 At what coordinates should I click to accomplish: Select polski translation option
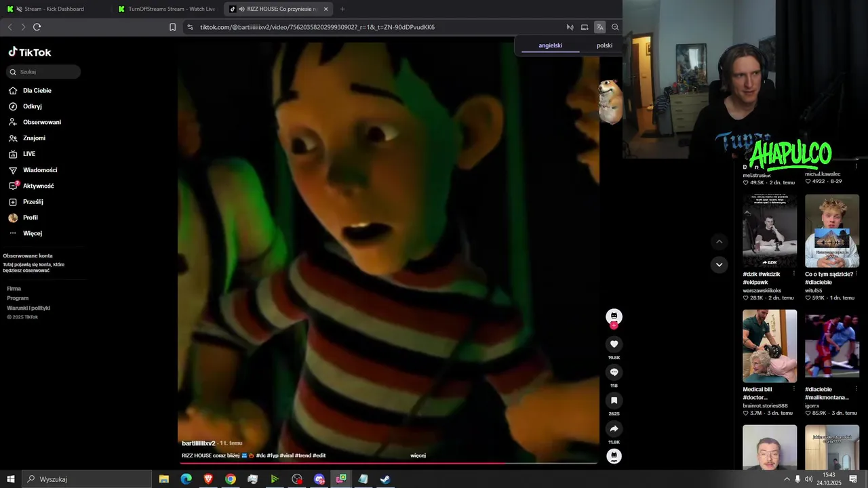(604, 45)
